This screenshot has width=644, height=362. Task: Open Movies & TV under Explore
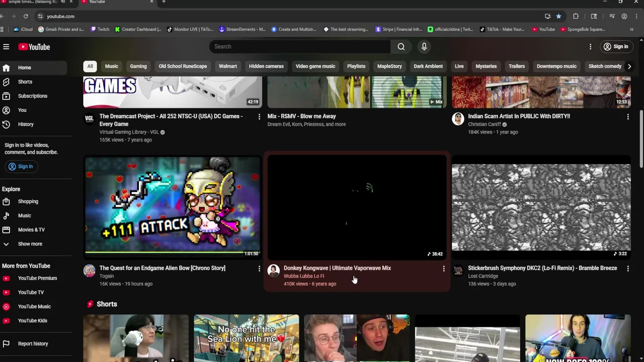(x=33, y=229)
